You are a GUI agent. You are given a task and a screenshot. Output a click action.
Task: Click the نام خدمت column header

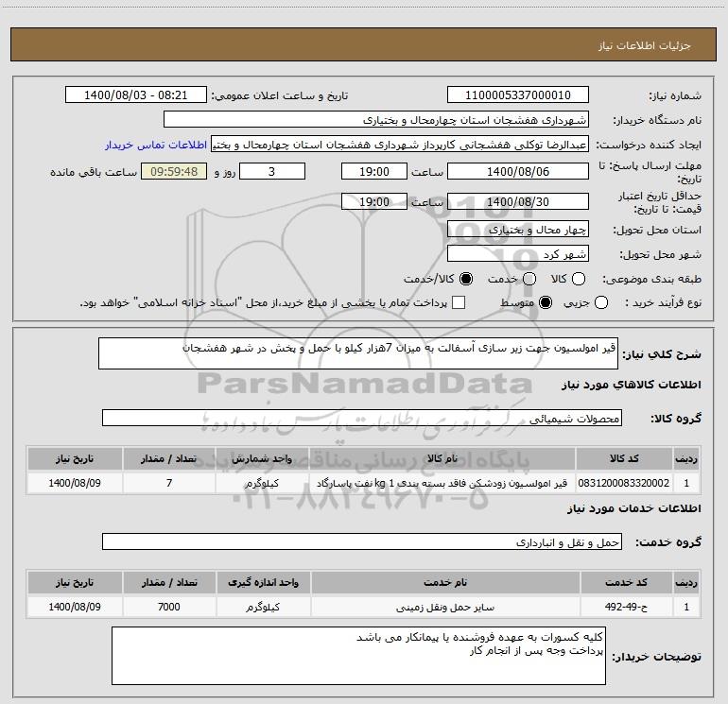click(x=445, y=582)
